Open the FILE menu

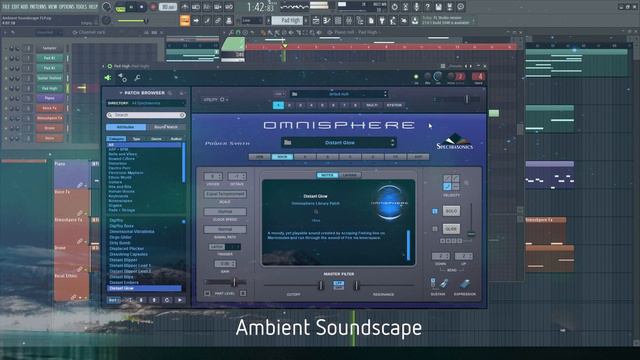[6, 7]
